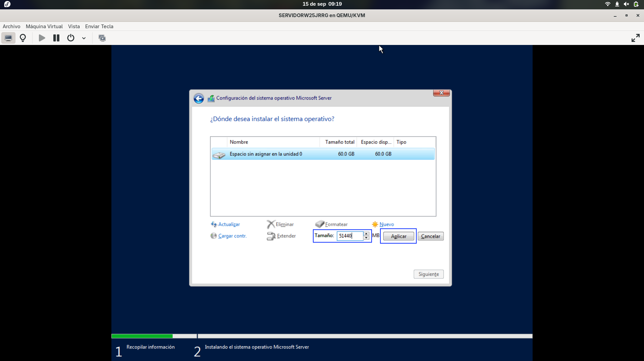Screen dimensions: 644x361
Task: Click the Eliminar X icon
Action: point(271,224)
